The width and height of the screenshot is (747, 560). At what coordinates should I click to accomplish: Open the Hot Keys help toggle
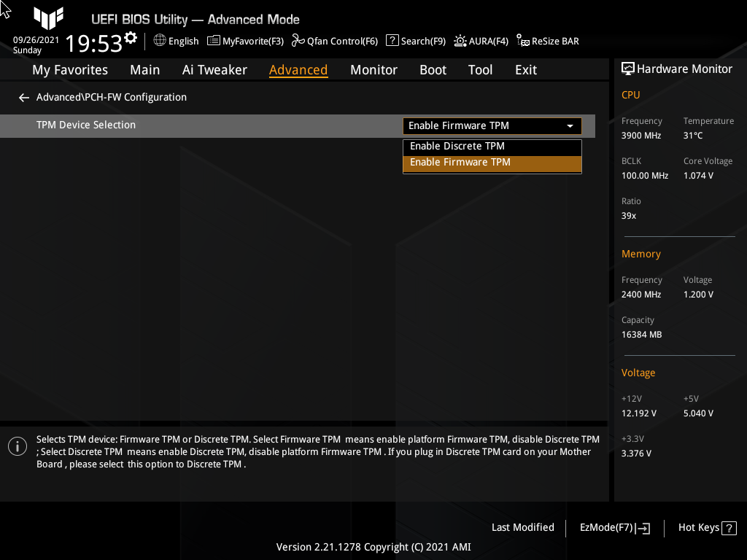tap(705, 527)
